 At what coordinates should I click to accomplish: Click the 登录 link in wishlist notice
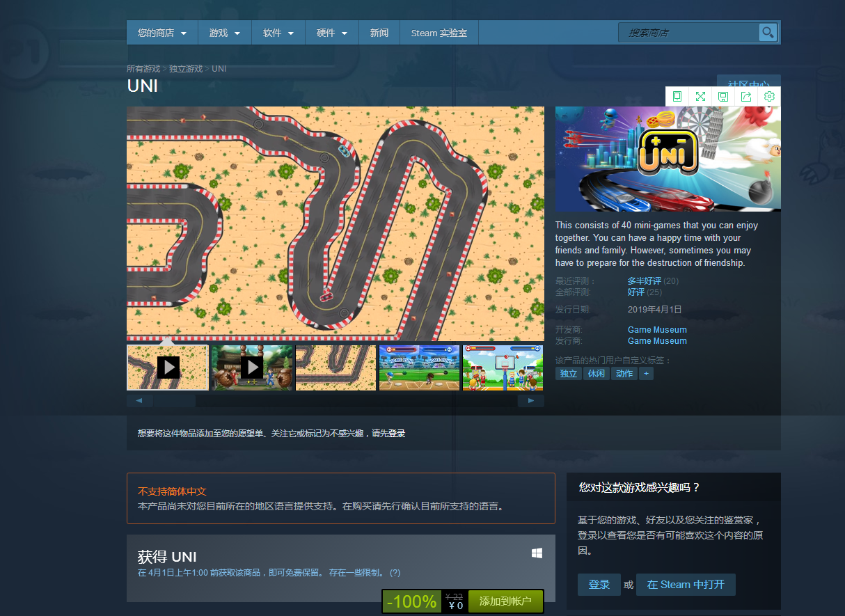(397, 434)
